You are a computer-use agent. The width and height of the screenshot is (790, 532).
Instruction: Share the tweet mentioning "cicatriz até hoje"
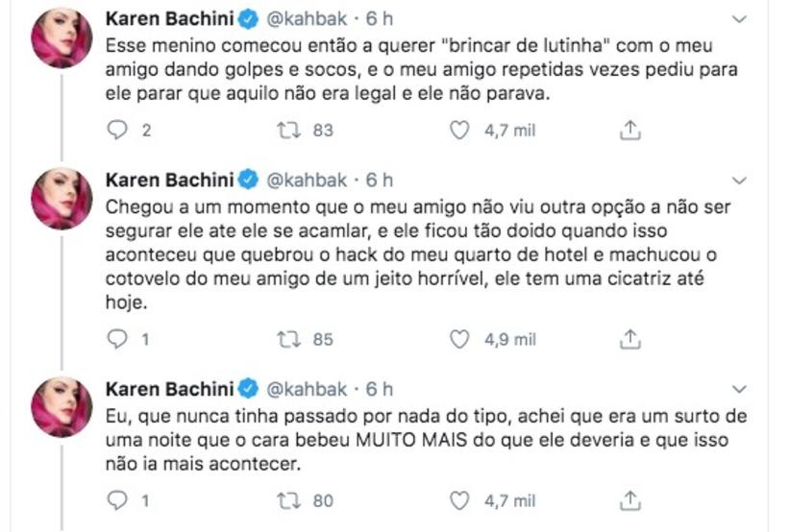click(630, 339)
